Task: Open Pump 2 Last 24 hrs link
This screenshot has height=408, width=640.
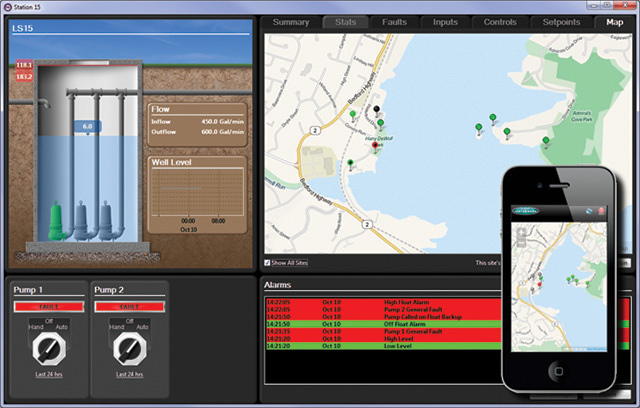Action: coord(128,373)
